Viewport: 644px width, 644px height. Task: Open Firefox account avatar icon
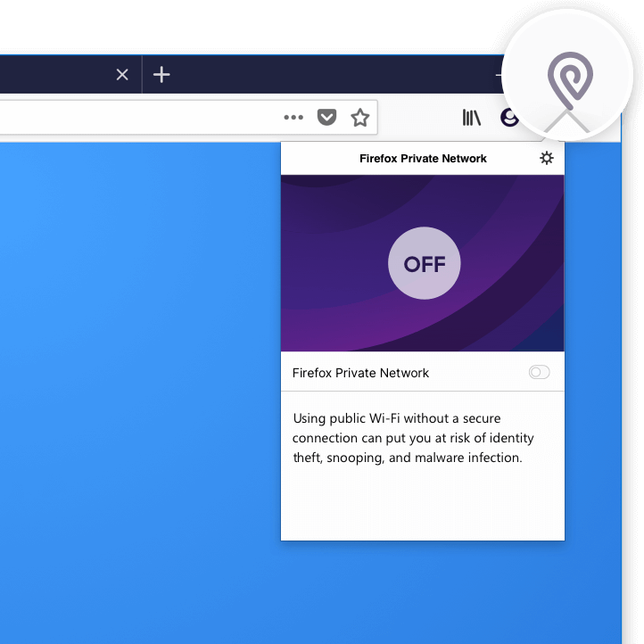(x=508, y=118)
